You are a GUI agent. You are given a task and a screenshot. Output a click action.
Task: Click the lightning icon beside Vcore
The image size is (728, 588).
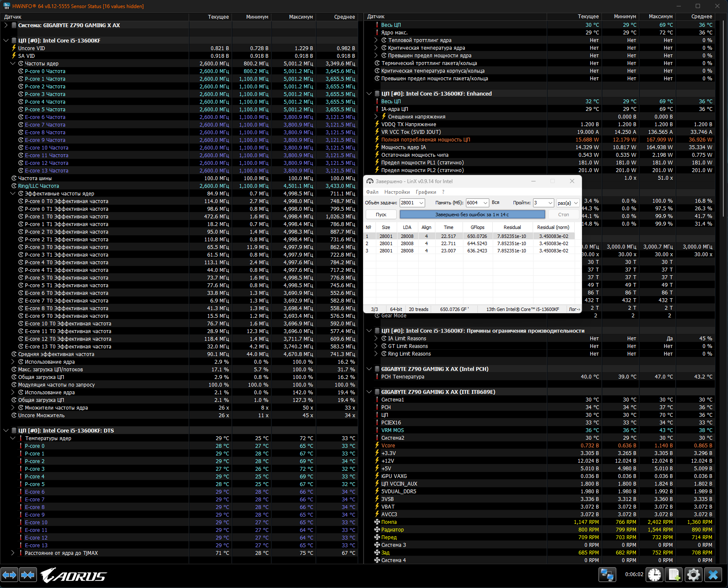click(377, 445)
